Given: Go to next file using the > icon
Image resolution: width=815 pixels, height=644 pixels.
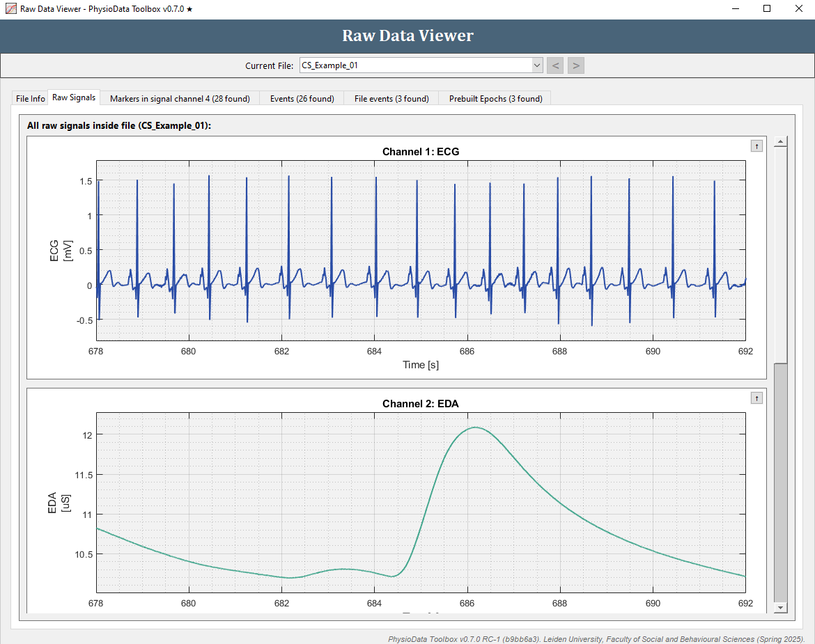Looking at the screenshot, I should pyautogui.click(x=575, y=65).
